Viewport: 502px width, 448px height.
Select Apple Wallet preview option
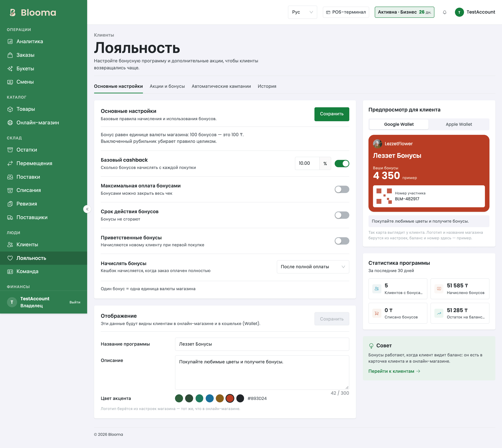click(x=459, y=124)
